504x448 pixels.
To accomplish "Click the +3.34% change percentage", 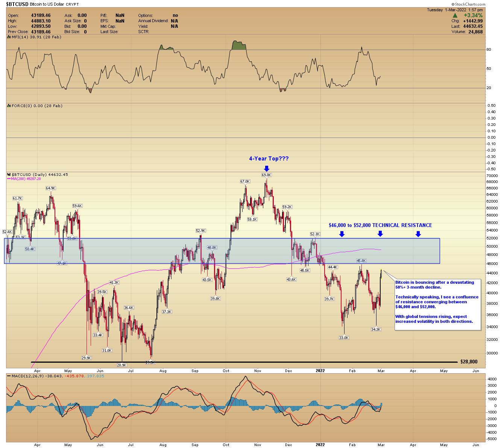I will [x=473, y=15].
